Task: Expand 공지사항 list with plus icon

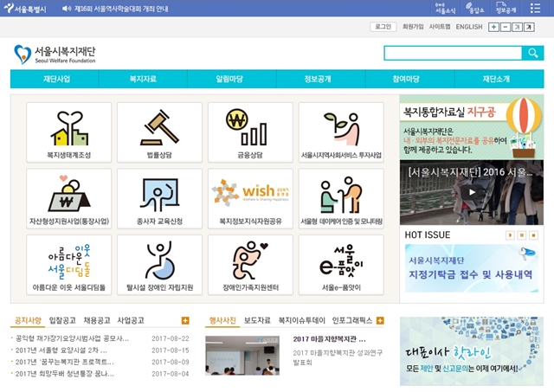Action: click(185, 320)
